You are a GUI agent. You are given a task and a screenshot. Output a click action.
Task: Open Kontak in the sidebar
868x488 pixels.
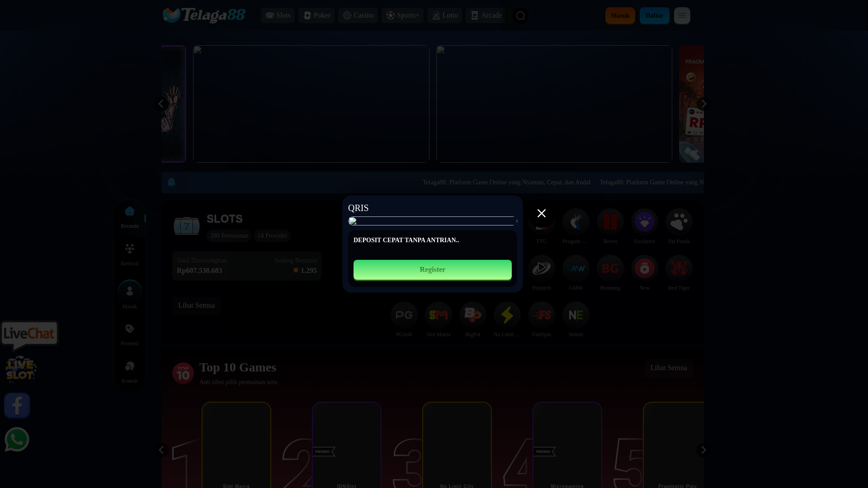pyautogui.click(x=130, y=372)
